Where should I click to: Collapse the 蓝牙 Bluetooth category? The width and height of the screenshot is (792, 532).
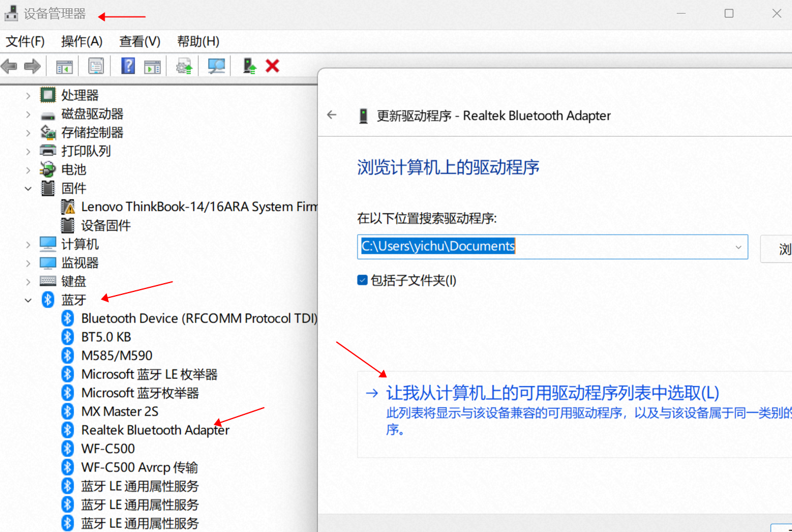[x=28, y=300]
